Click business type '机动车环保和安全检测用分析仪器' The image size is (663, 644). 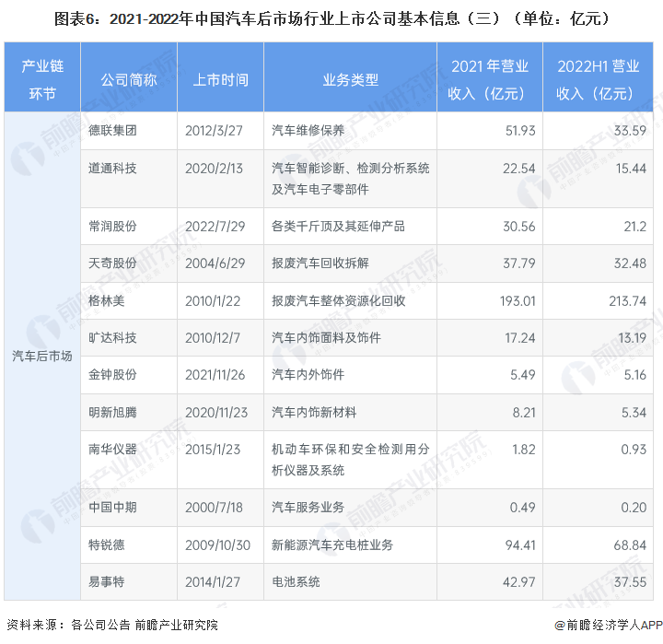351,460
